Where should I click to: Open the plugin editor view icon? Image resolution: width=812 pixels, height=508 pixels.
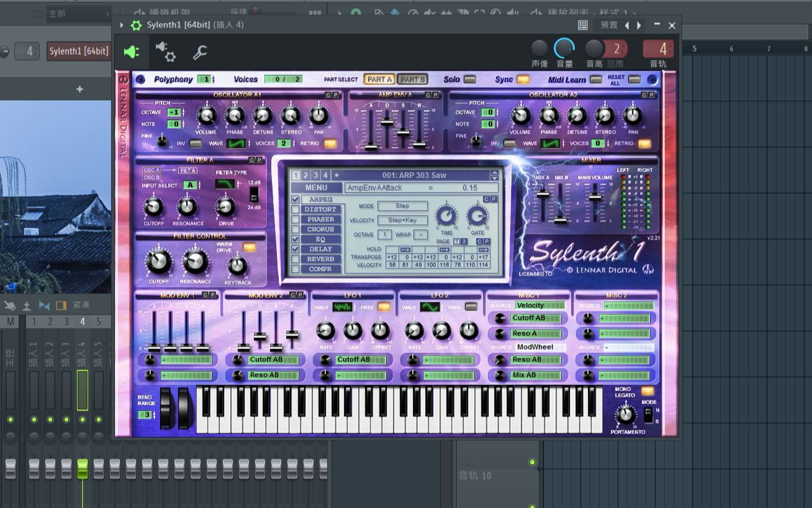131,52
